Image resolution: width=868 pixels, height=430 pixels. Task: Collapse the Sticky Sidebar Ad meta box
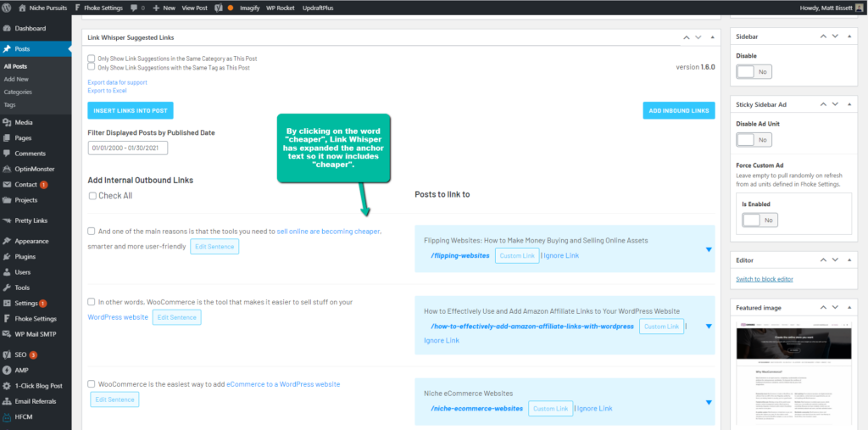(x=849, y=104)
